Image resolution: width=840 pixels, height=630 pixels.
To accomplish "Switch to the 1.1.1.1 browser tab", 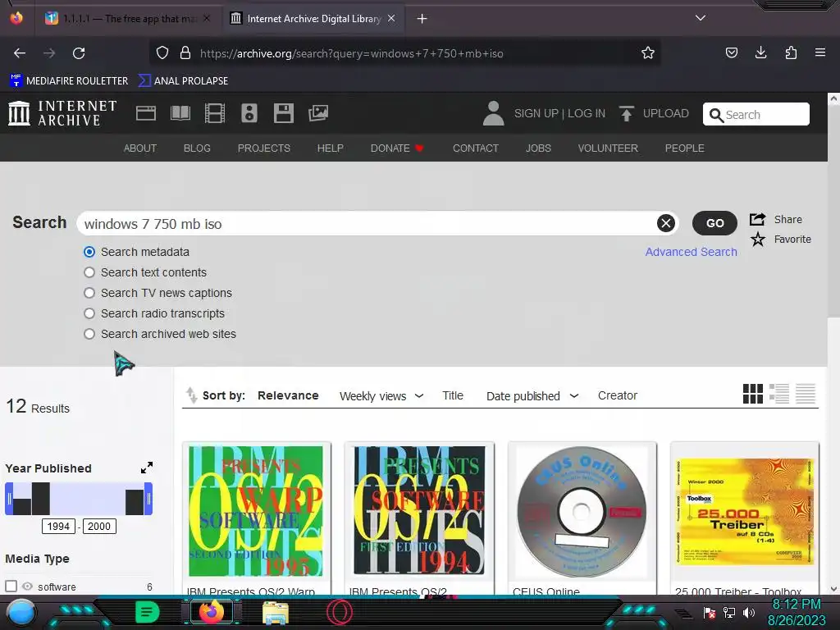I will tap(129, 19).
